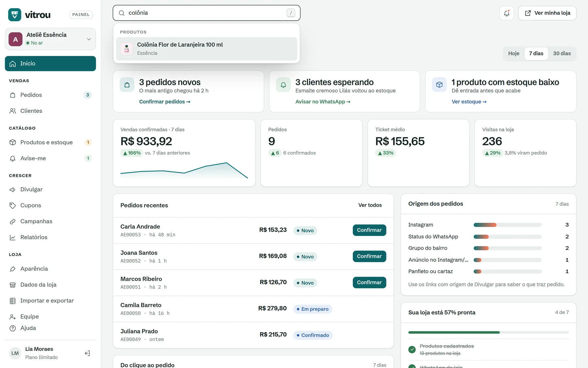This screenshot has height=368, width=588.
Task: Click the Ajuda question mark icon
Action: [13, 328]
